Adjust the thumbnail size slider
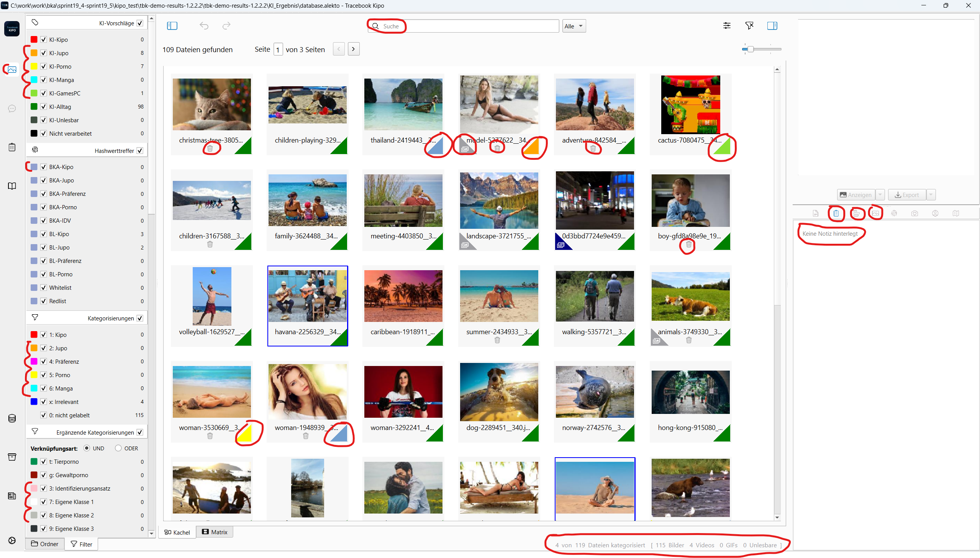This screenshot has height=558, width=980. [x=751, y=49]
